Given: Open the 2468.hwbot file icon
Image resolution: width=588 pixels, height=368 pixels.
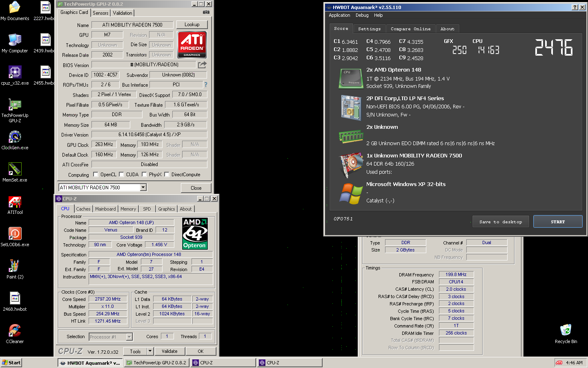Looking at the screenshot, I should [15, 302].
